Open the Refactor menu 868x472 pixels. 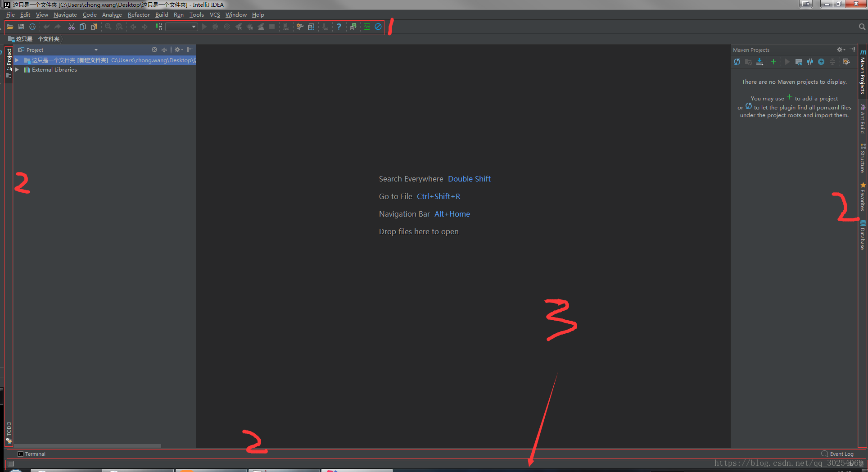(x=139, y=15)
